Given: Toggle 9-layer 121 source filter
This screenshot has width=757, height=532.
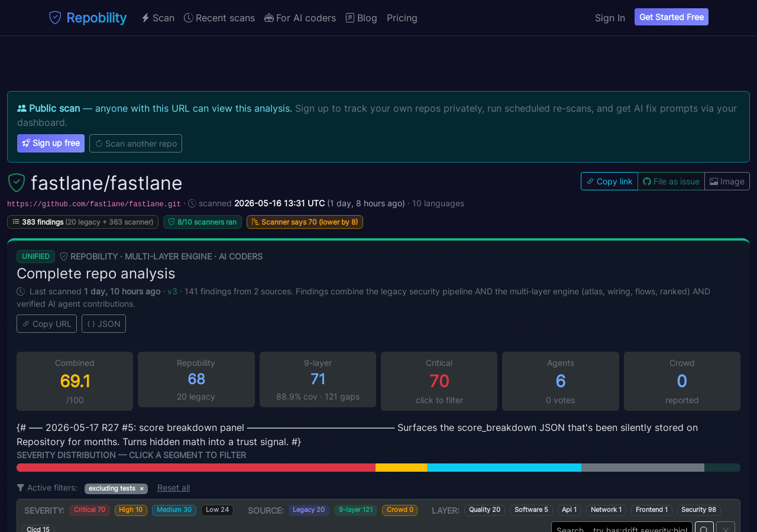Looking at the screenshot, I should (x=355, y=510).
